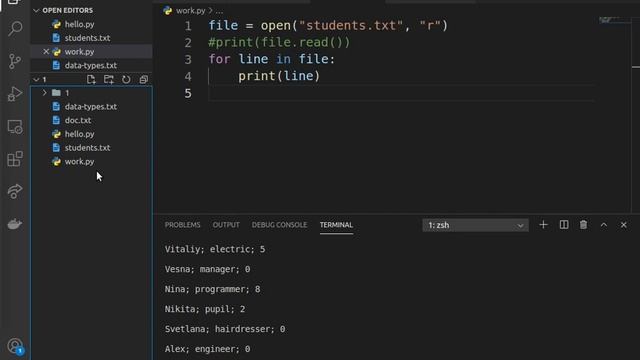Kill the terminal with trash icon
The width and height of the screenshot is (640, 360).
click(584, 225)
